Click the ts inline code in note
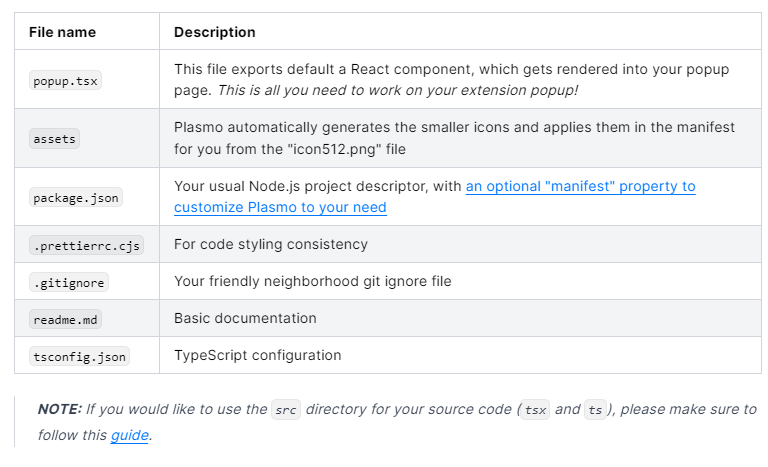The image size is (768, 467). click(x=595, y=410)
